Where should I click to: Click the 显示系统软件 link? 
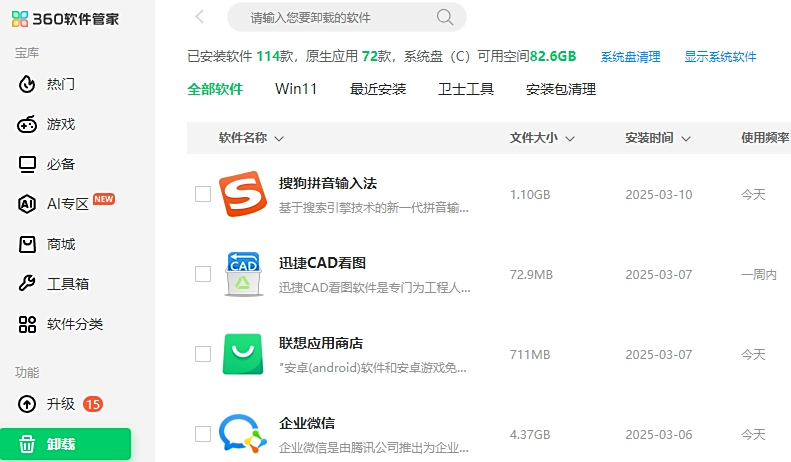pos(720,57)
